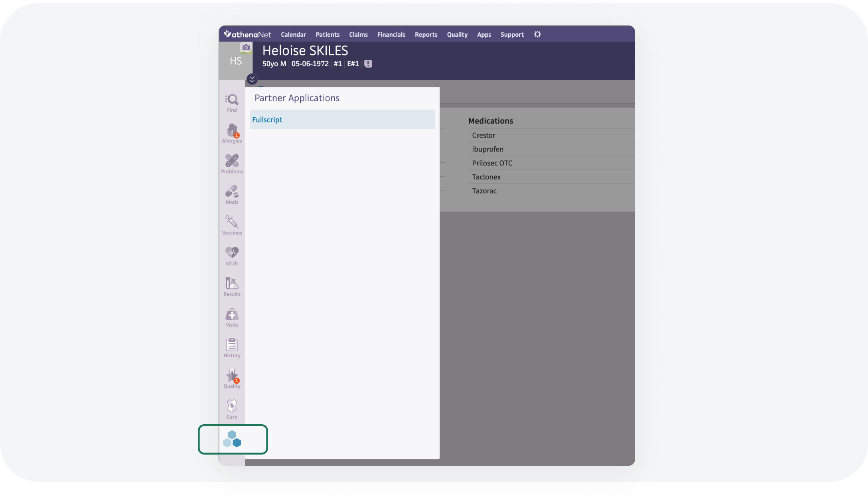The width and height of the screenshot is (868, 504).
Task: Click the Quality star with notification badge
Action: coord(231,377)
